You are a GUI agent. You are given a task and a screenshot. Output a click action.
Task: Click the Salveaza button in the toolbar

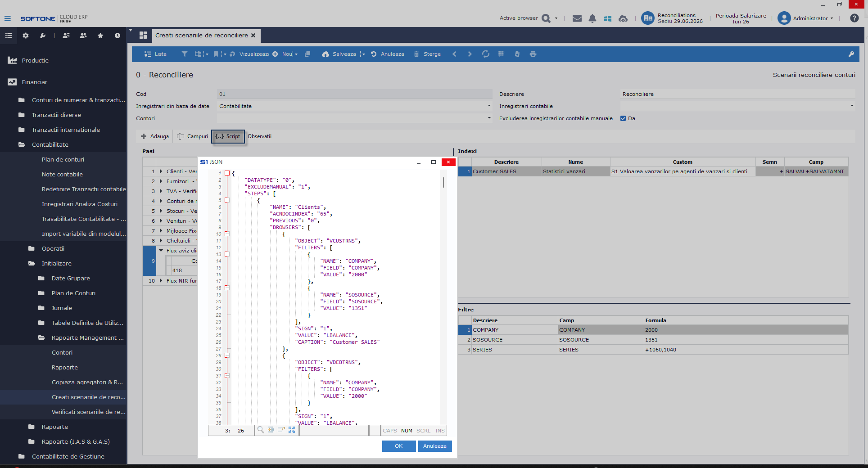(x=339, y=54)
